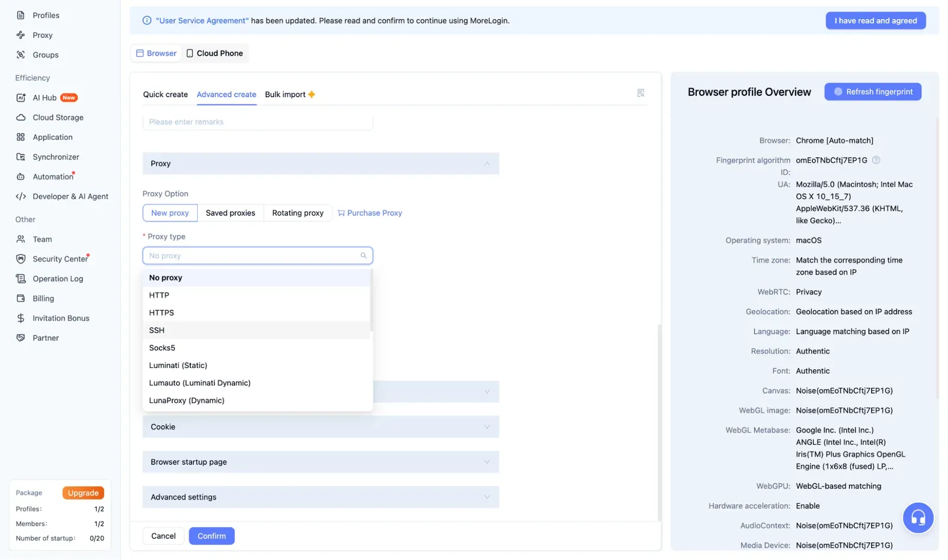
Task: Expand the Browser startup page section
Action: [321, 462]
